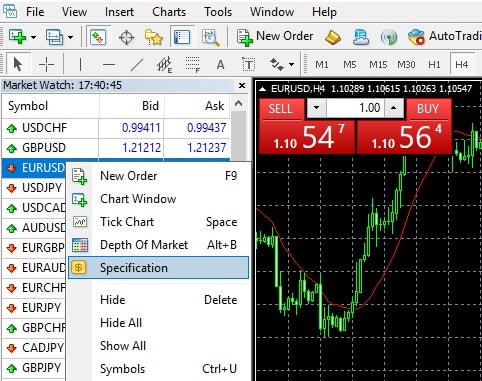Viewport: 482px width, 381px height.
Task: Switch to the M1 timeframe
Action: tap(322, 64)
